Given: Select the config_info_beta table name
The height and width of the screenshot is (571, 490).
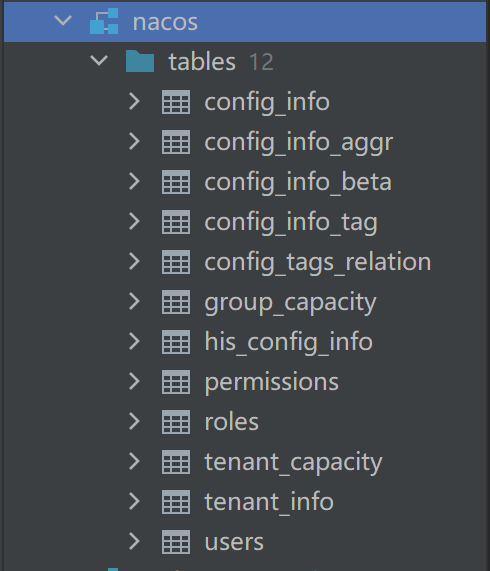Looking at the screenshot, I should (298, 182).
